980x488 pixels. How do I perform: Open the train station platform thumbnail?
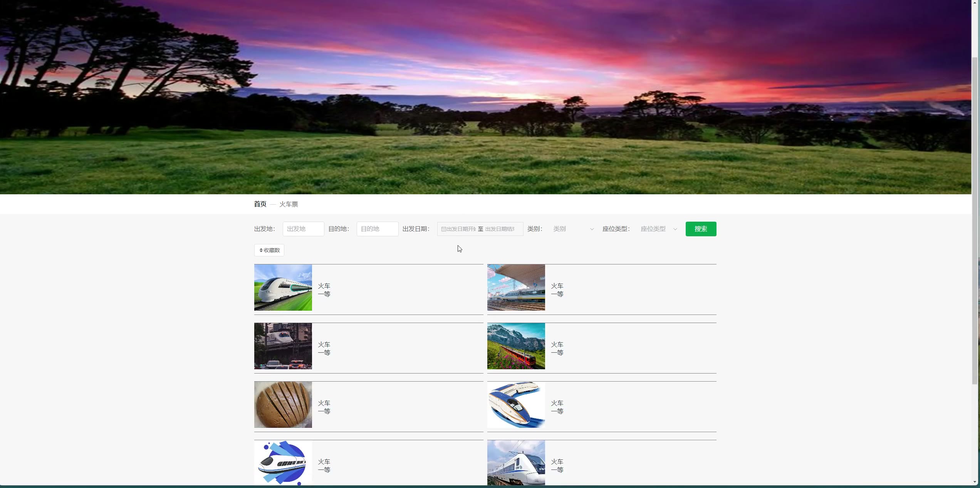(516, 288)
